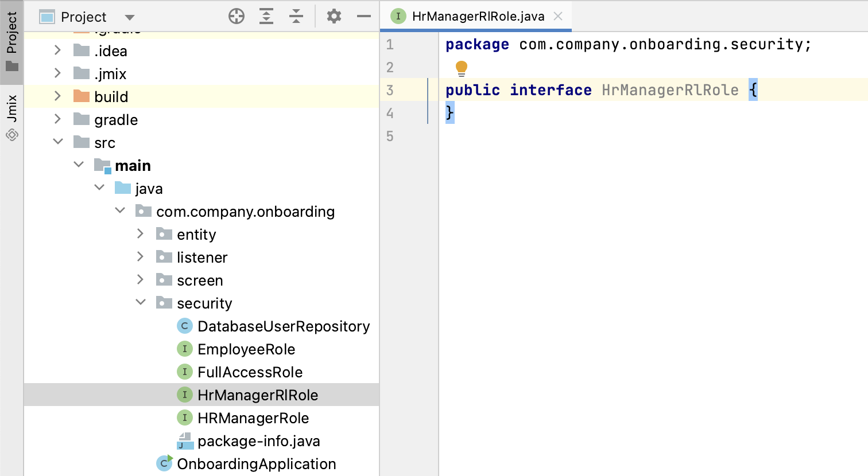Click the .jmix folder icon
This screenshot has width=868, height=476.
click(82, 73)
